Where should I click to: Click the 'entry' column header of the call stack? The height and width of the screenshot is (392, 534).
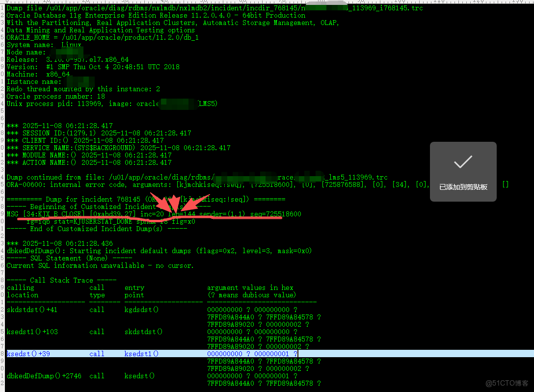134,288
